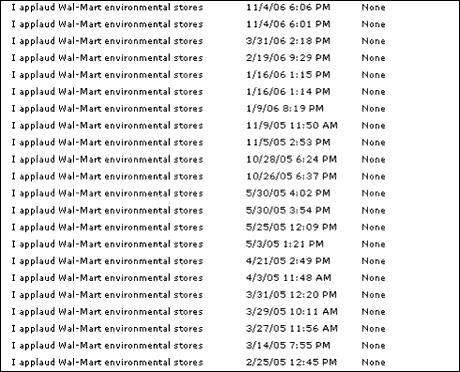The width and height of the screenshot is (460, 372).
Task: Click the None value for 10/28/05 row
Action: click(373, 159)
